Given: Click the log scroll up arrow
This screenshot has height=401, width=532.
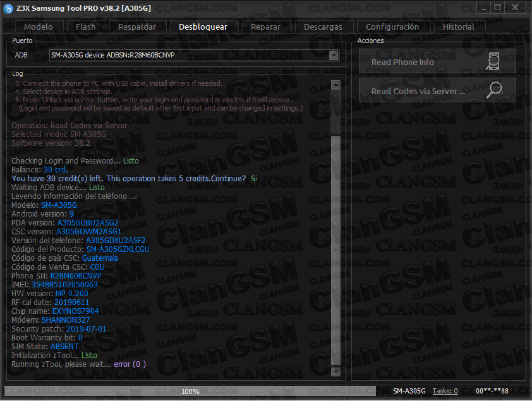Looking at the screenshot, I should click(336, 85).
